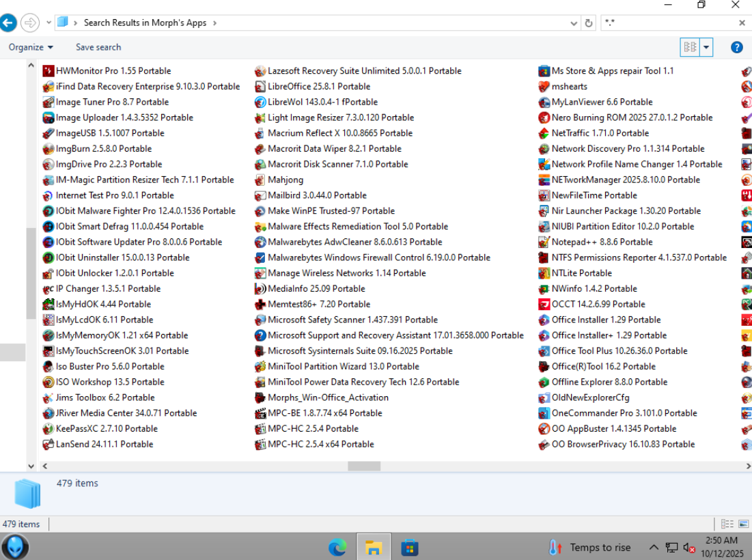Open the address bar history dropdown

pos(573,23)
